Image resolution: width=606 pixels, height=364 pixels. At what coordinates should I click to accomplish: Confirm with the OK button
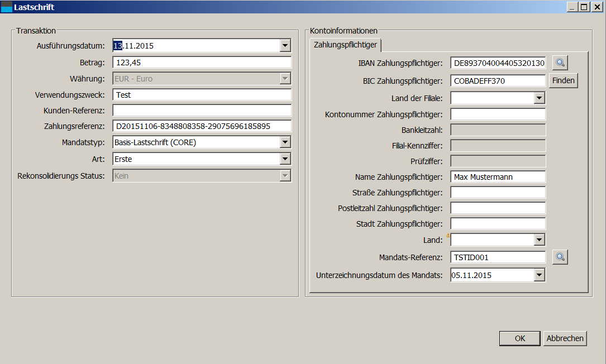click(520, 338)
